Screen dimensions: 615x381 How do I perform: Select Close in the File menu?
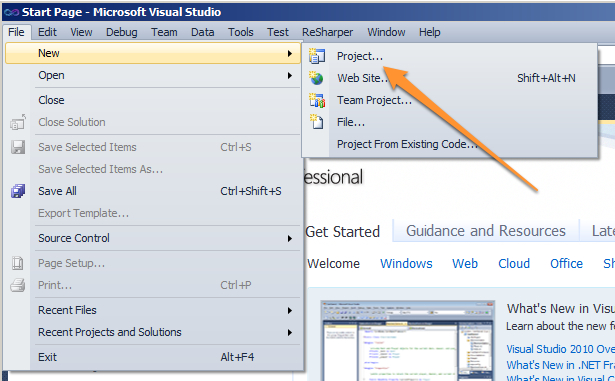[153, 100]
